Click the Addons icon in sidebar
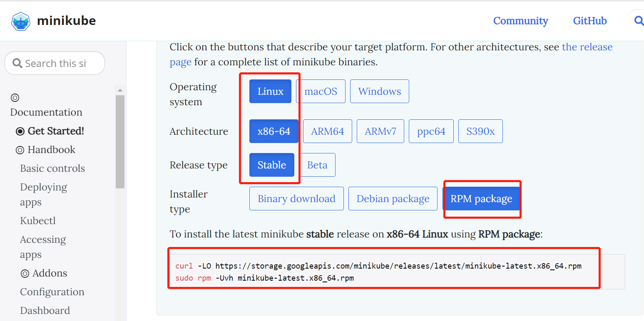Image resolution: width=644 pixels, height=321 pixels. (26, 273)
